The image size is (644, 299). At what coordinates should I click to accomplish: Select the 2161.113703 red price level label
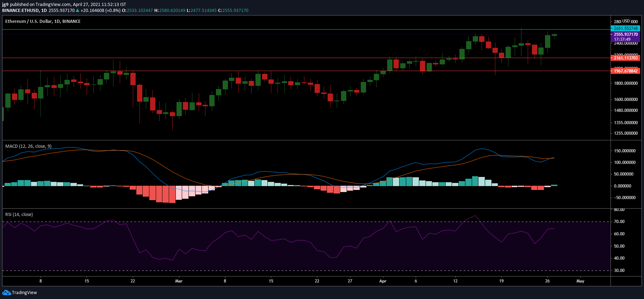pyautogui.click(x=625, y=58)
